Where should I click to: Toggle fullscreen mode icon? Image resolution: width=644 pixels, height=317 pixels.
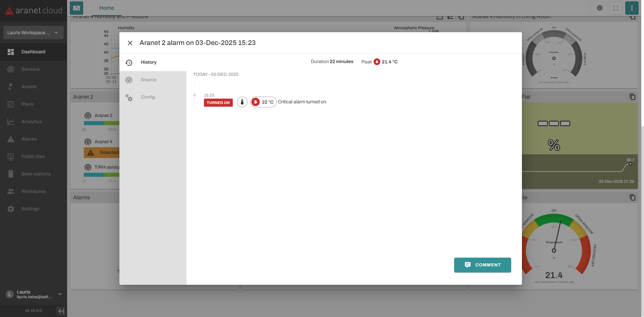(x=615, y=8)
